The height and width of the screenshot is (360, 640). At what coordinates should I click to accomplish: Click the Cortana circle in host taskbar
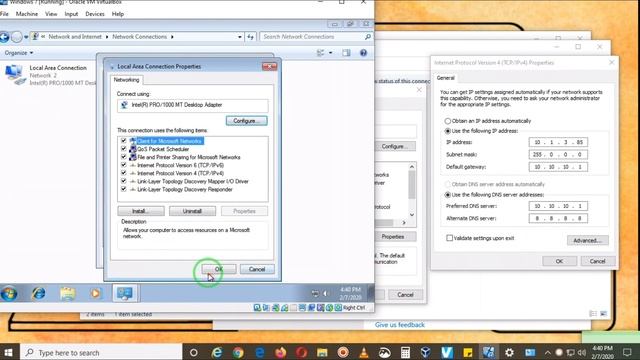[x=193, y=352]
